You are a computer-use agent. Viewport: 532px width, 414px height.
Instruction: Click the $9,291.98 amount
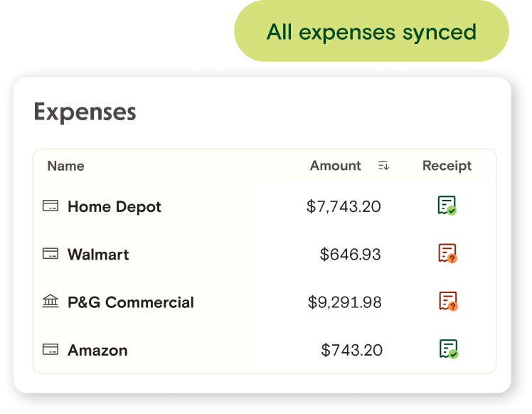click(344, 302)
